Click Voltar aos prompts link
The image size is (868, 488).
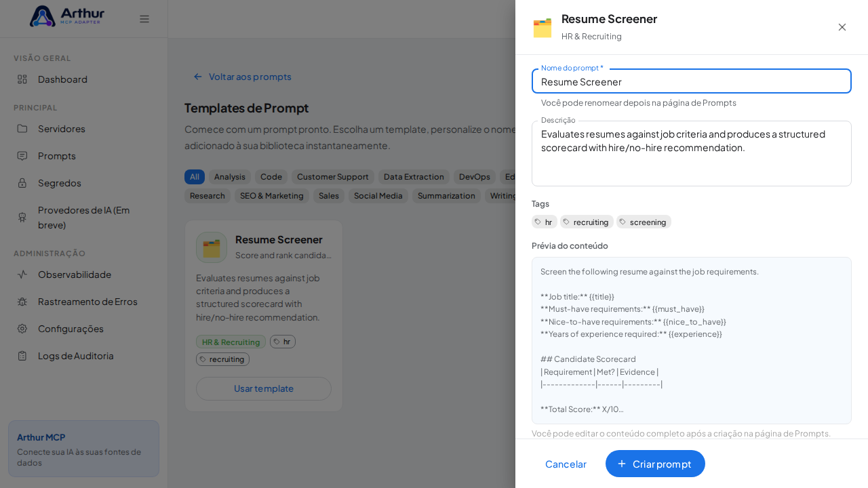242,77
